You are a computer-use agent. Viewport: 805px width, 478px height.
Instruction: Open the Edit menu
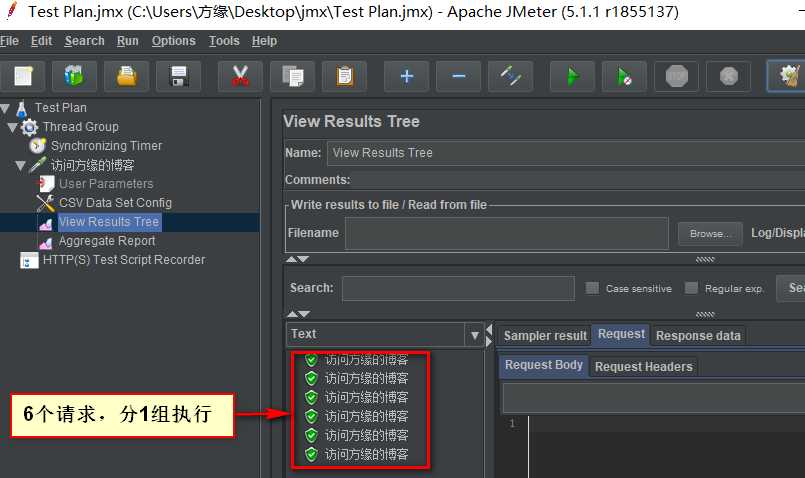42,41
